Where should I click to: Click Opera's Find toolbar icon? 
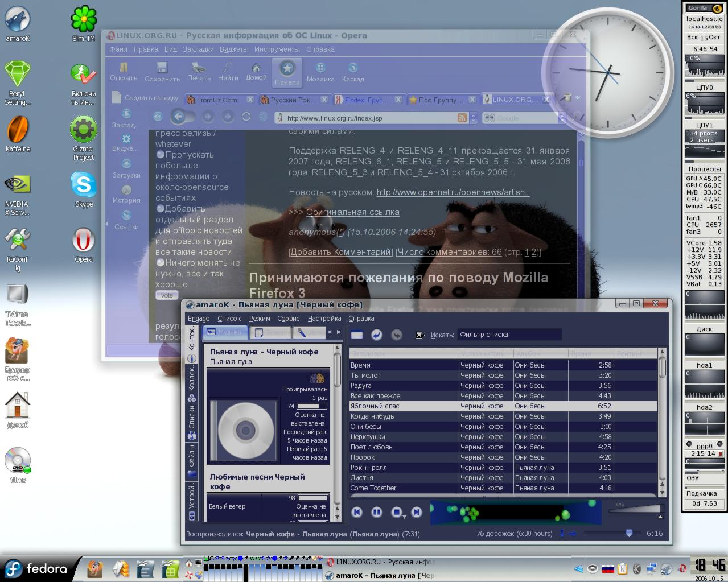point(228,71)
